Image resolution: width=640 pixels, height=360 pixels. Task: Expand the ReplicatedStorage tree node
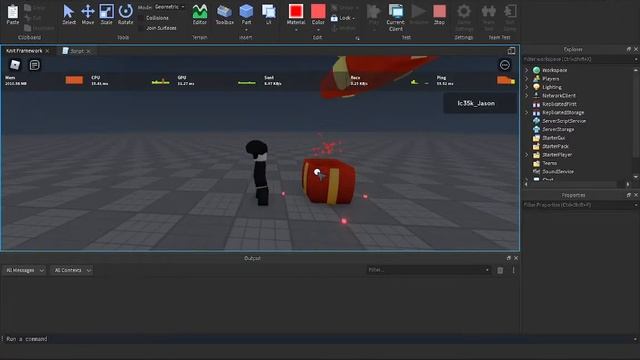click(x=527, y=113)
